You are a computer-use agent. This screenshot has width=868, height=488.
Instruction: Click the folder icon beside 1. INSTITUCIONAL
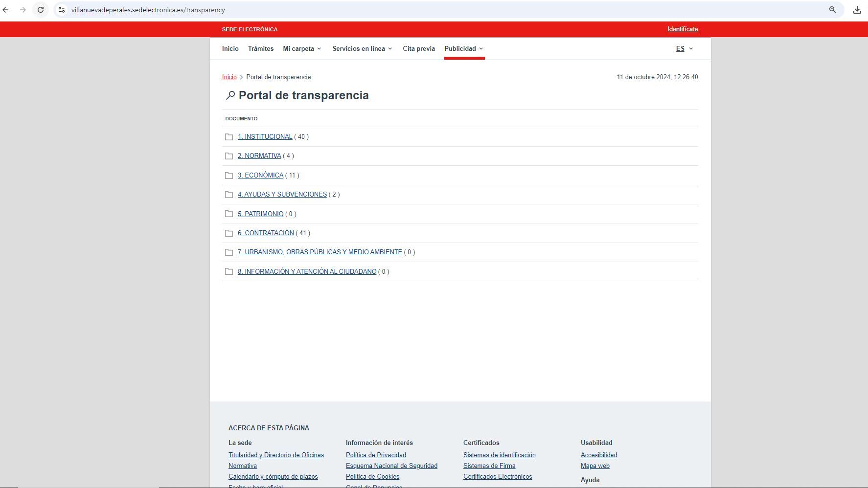tap(229, 137)
